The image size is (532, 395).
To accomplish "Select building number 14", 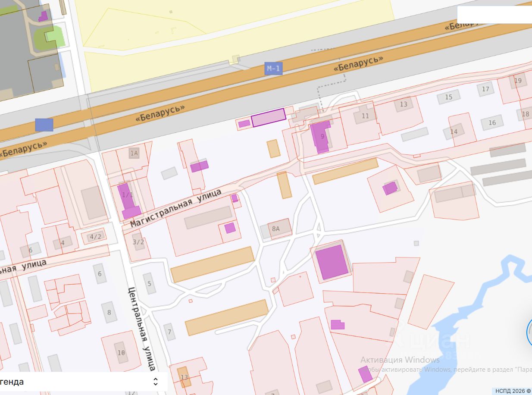I will pyautogui.click(x=454, y=132).
